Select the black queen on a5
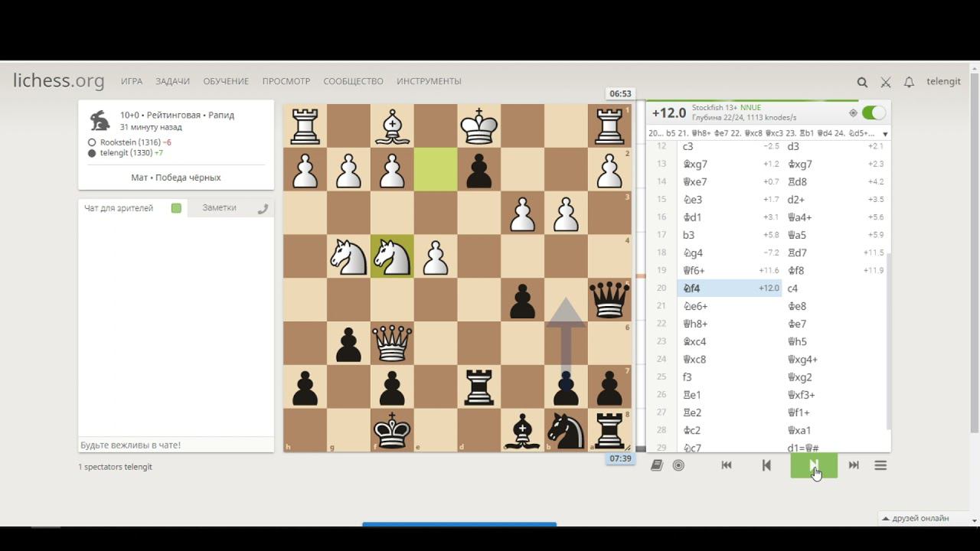This screenshot has width=980, height=551. click(610, 299)
